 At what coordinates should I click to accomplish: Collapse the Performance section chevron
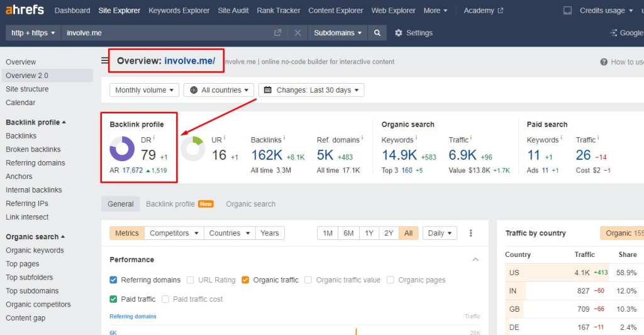click(475, 259)
